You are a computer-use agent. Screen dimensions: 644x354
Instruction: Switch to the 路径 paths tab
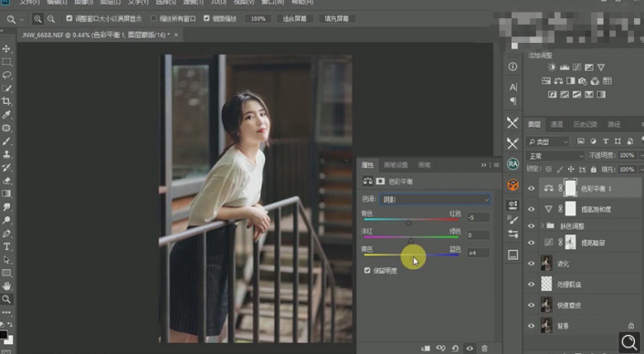point(614,125)
